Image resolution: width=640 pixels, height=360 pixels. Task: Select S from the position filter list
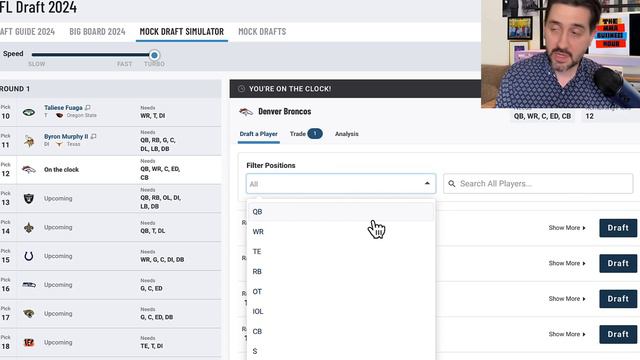[340, 351]
